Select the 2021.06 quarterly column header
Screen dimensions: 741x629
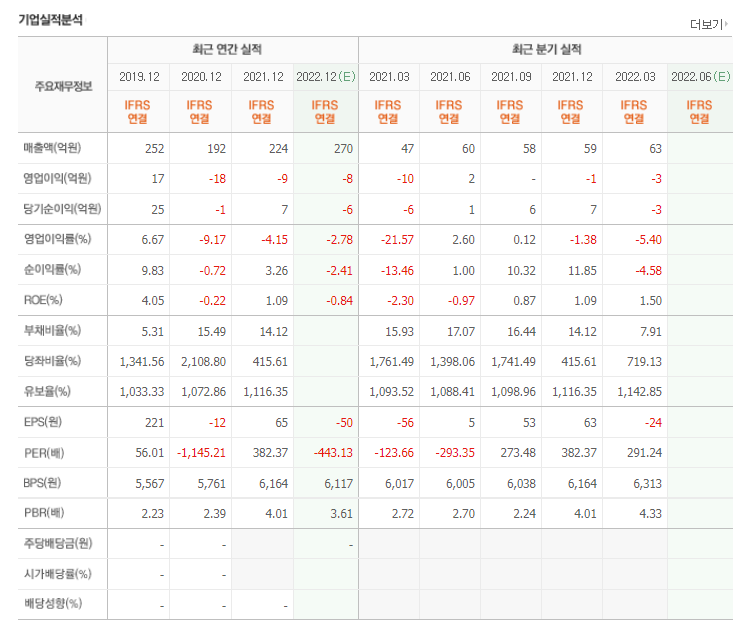(450, 77)
